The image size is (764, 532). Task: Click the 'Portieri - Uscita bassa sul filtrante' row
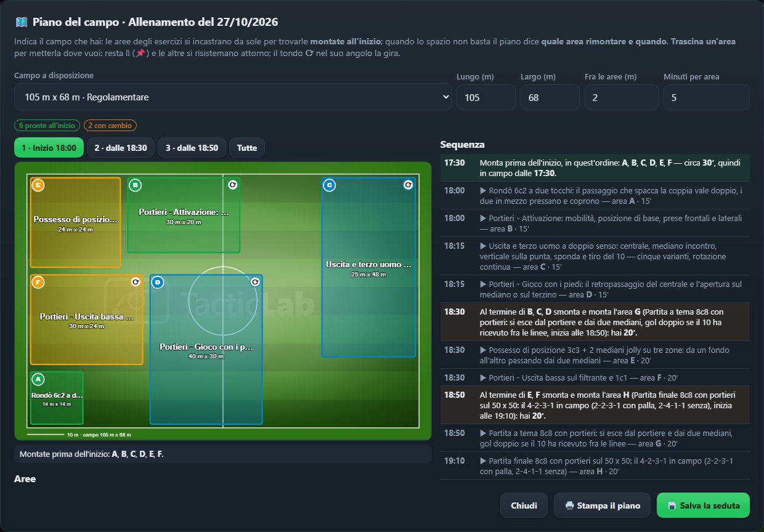(595, 377)
